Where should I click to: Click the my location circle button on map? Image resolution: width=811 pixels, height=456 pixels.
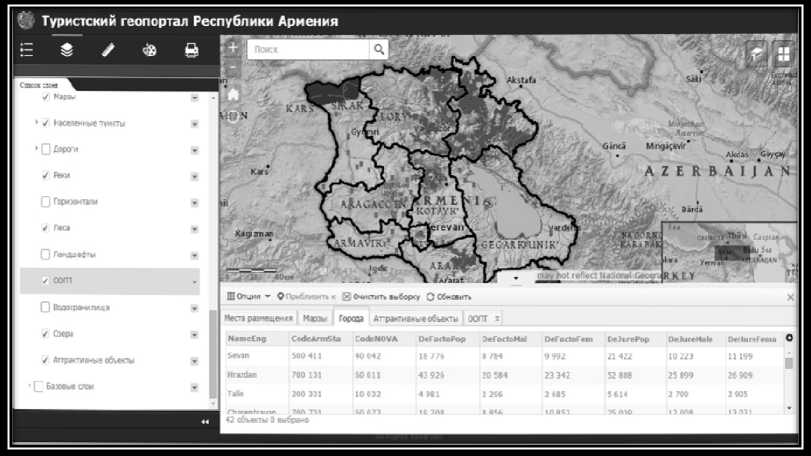coord(233,117)
